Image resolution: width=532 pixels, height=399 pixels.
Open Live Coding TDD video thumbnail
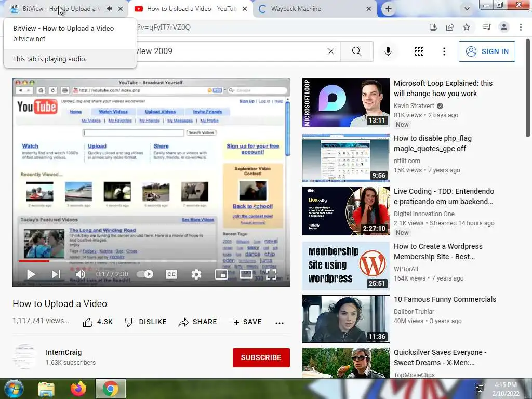pos(345,211)
